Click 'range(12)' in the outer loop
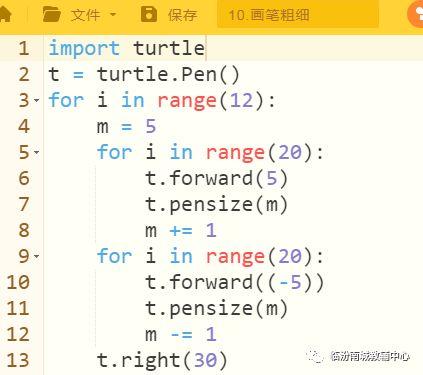 210,101
